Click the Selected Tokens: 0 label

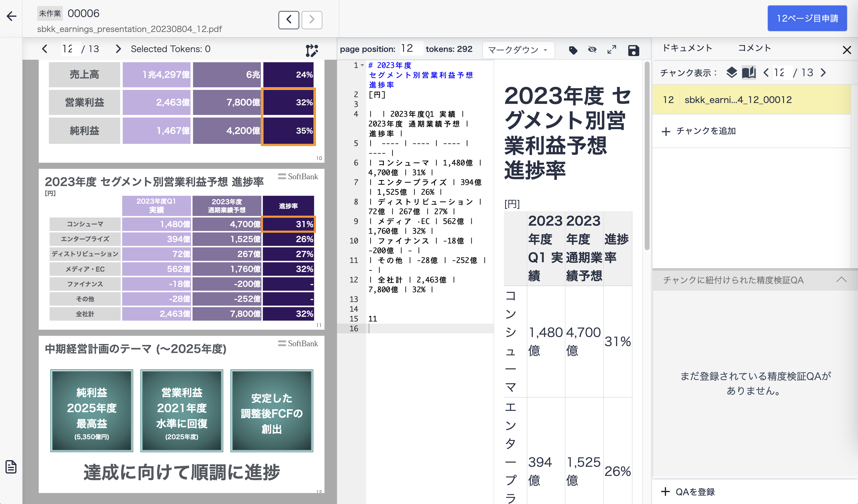click(171, 49)
